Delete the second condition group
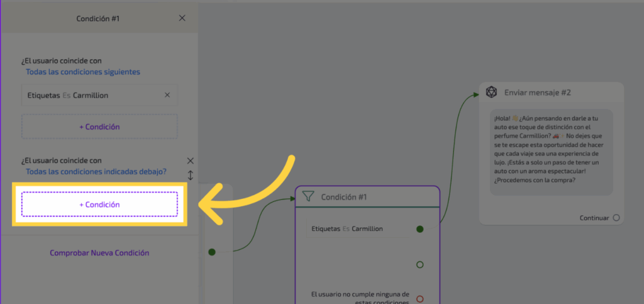This screenshot has height=304, width=644. point(191,160)
